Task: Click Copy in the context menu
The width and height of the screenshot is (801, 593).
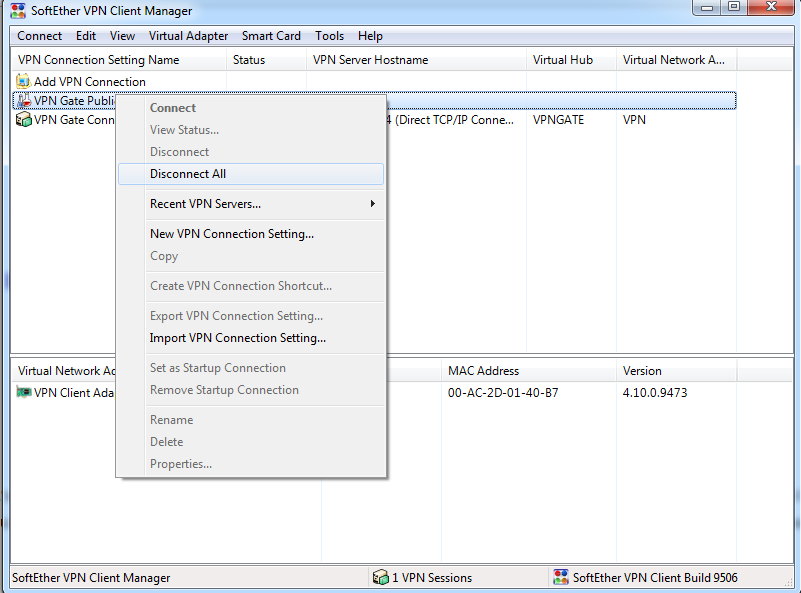Action: [x=251, y=255]
